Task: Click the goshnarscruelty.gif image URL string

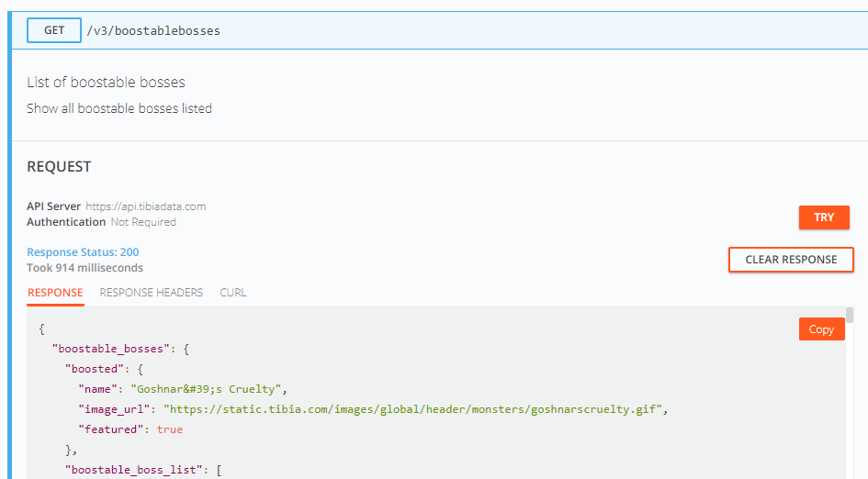Action: pos(412,409)
